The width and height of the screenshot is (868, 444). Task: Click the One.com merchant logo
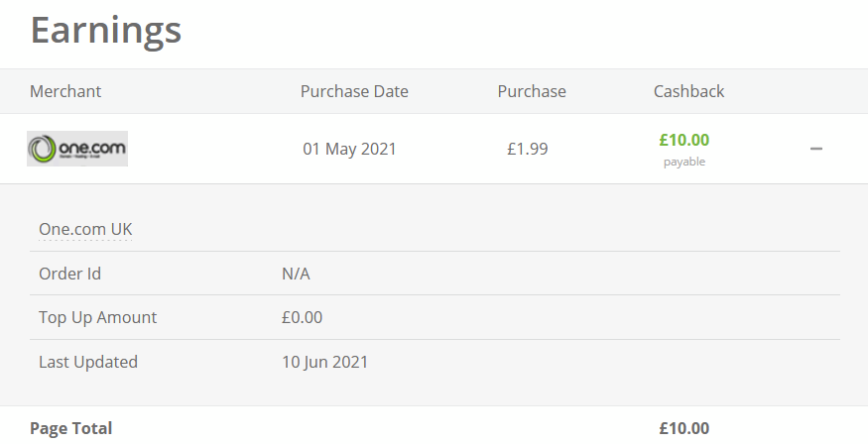77,149
